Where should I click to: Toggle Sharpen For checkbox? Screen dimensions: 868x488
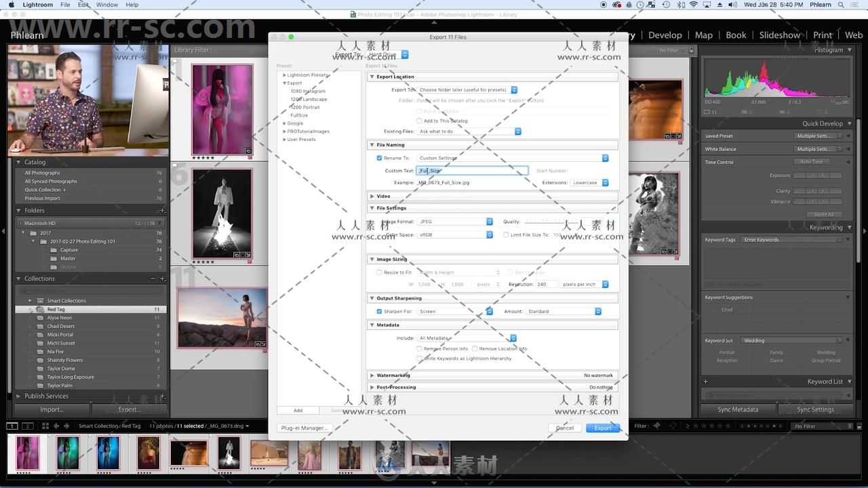coord(379,311)
